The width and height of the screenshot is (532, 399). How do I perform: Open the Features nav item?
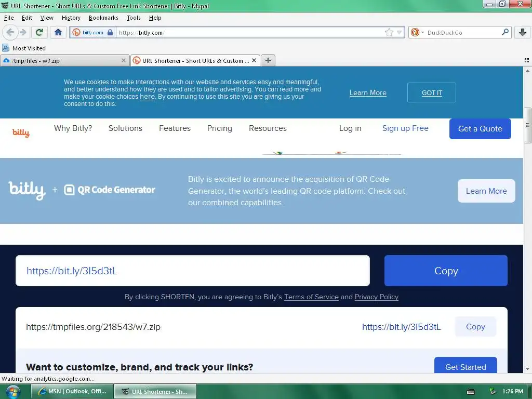click(175, 128)
